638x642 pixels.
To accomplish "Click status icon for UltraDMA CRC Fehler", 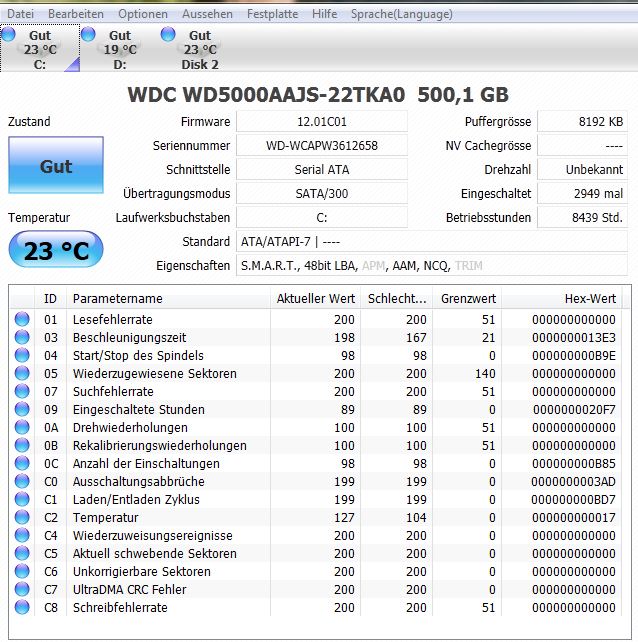I will click(x=22, y=589).
